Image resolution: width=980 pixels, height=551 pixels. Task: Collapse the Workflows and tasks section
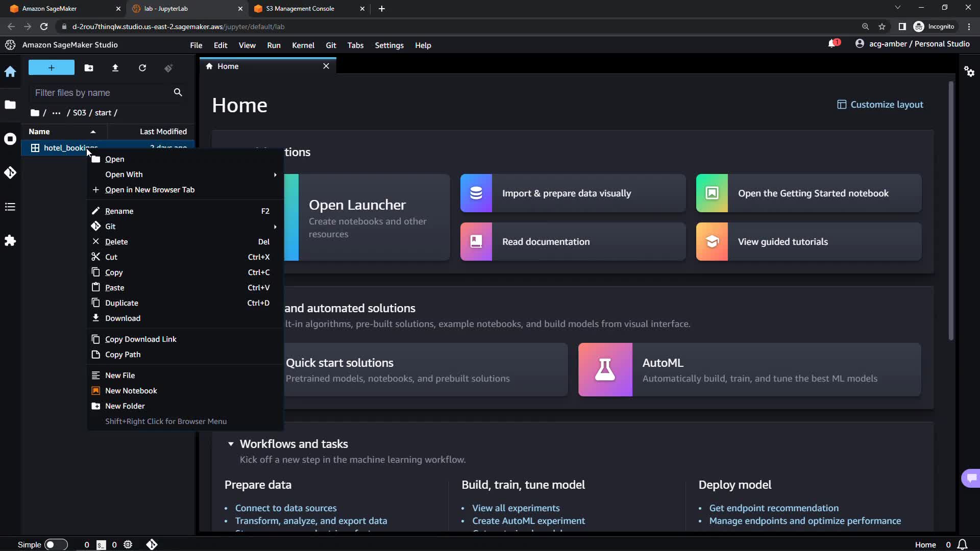[231, 444]
